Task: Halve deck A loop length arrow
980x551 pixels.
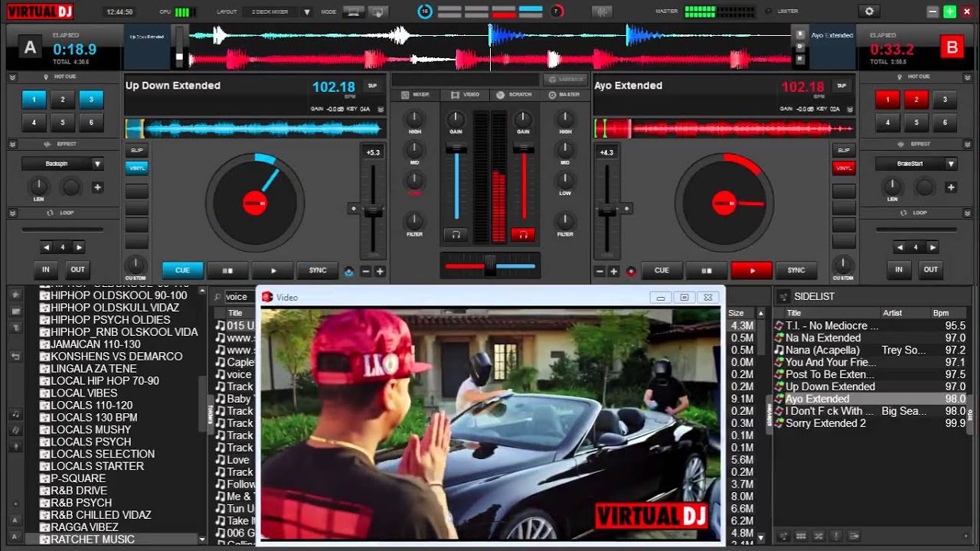Action: [47, 247]
